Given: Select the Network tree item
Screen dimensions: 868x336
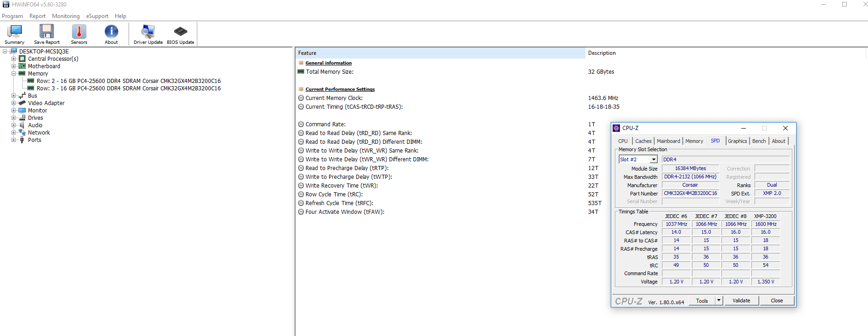Looking at the screenshot, I should click(x=39, y=133).
